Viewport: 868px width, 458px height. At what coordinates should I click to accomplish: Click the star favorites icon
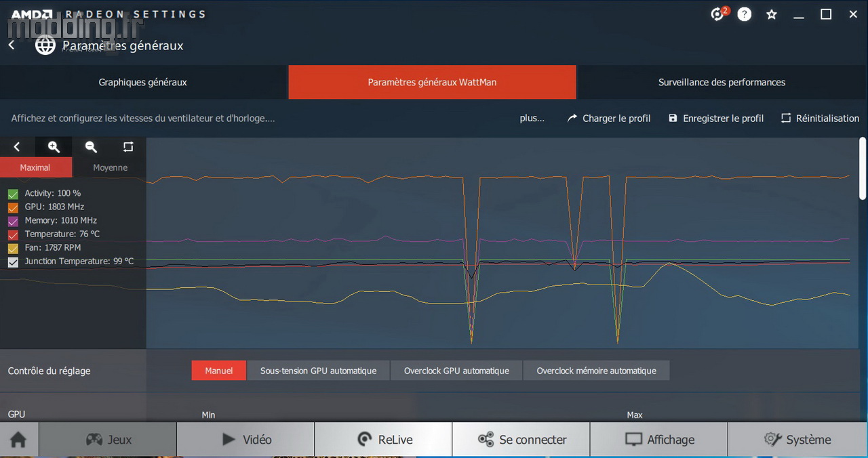772,14
